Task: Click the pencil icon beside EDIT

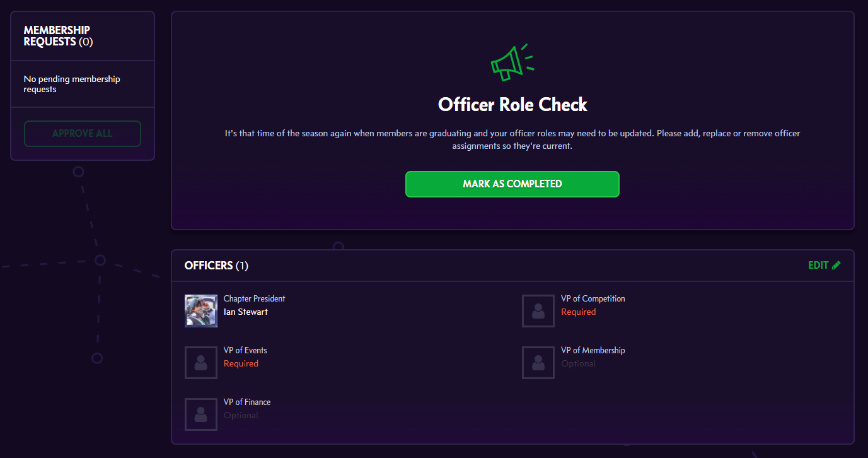Action: pyautogui.click(x=836, y=266)
